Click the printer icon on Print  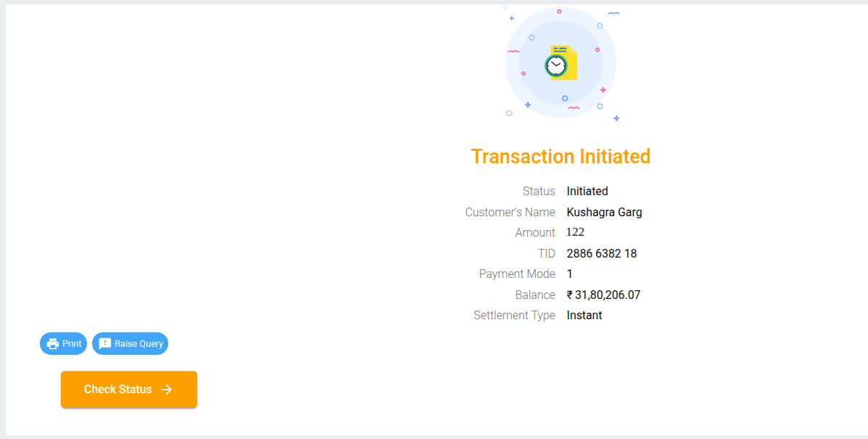[53, 344]
